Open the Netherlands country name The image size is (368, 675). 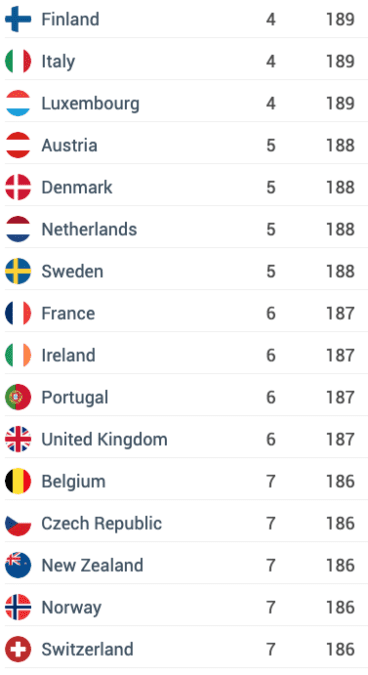tap(89, 229)
